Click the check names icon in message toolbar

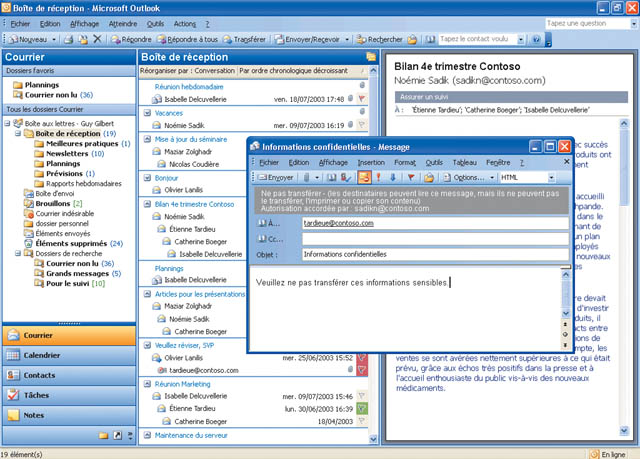346,177
